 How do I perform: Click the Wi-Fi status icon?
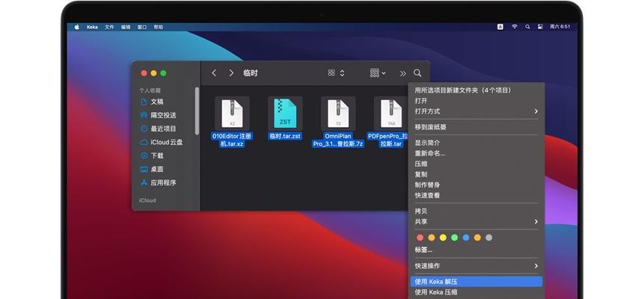[x=515, y=27]
